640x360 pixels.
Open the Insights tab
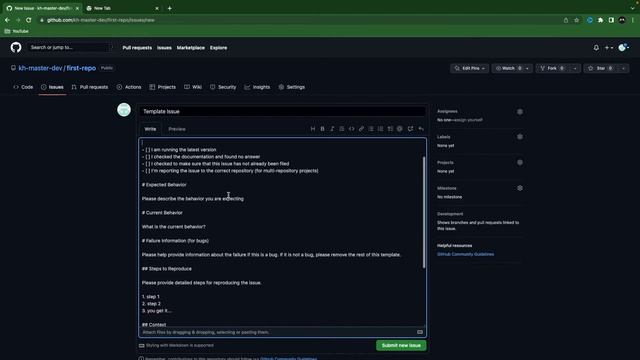pos(257,87)
